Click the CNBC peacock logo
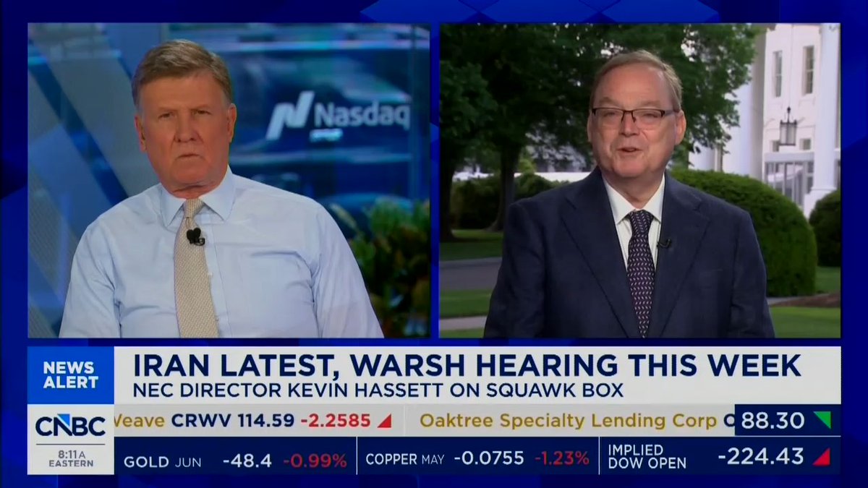The height and width of the screenshot is (488, 868). (71, 426)
